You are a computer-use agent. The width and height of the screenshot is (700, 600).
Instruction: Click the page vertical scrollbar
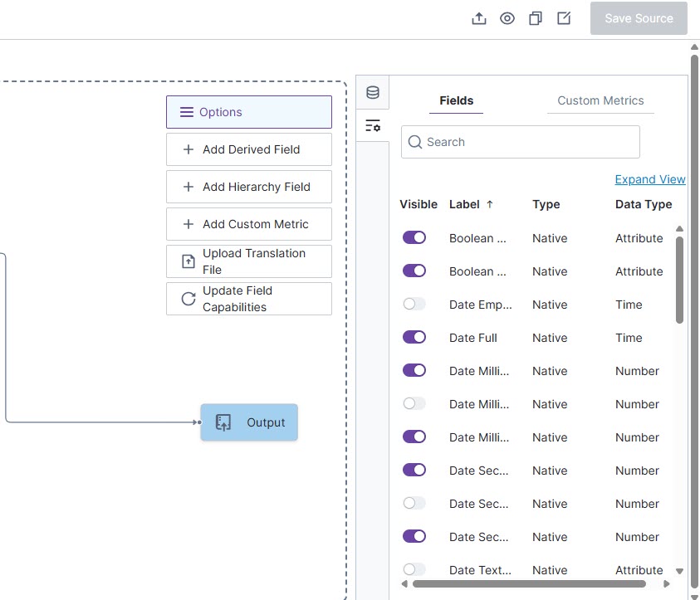(x=695, y=321)
